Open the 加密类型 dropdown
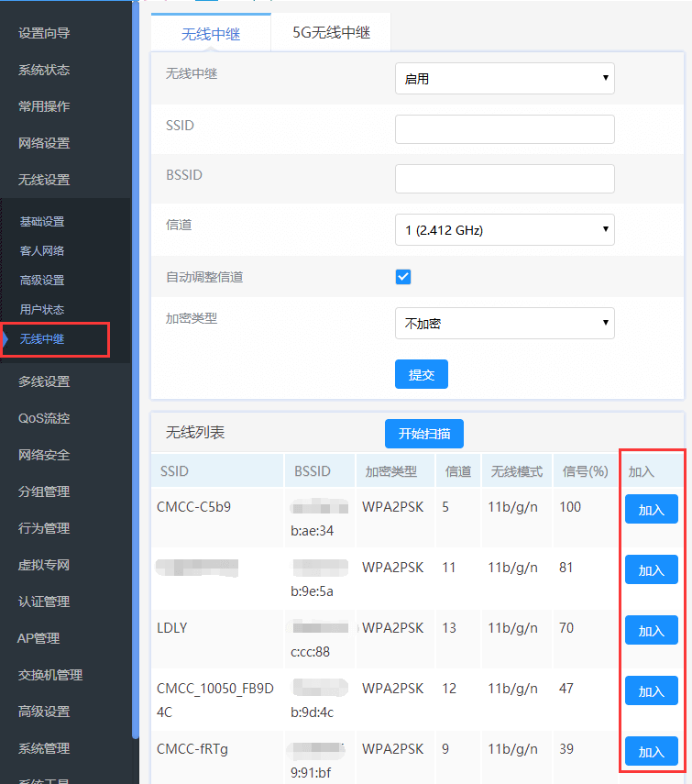 click(504, 323)
